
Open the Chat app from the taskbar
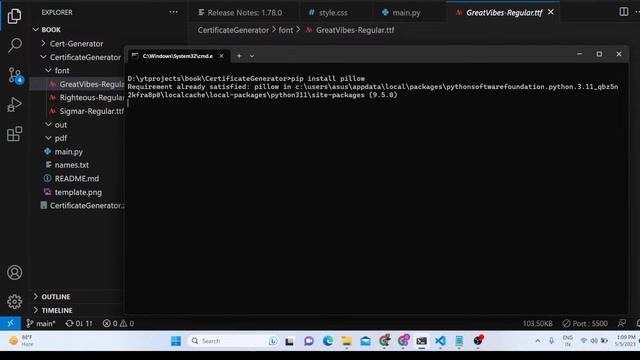pos(309,341)
